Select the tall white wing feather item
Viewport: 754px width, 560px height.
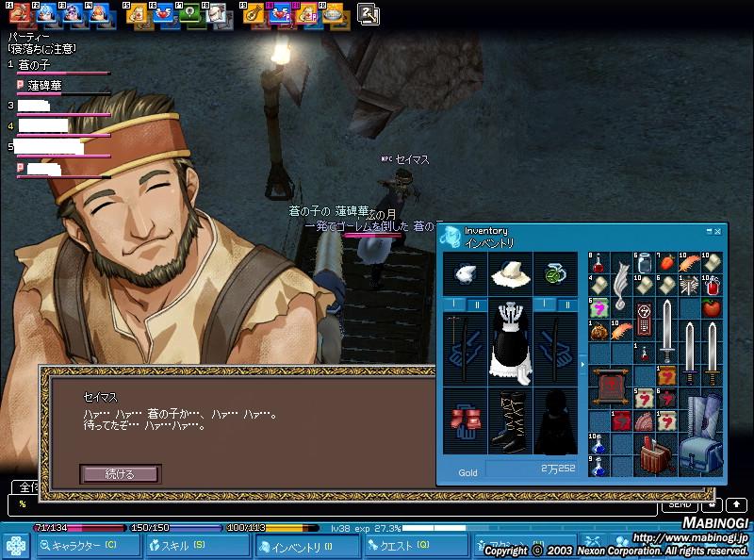coord(621,286)
